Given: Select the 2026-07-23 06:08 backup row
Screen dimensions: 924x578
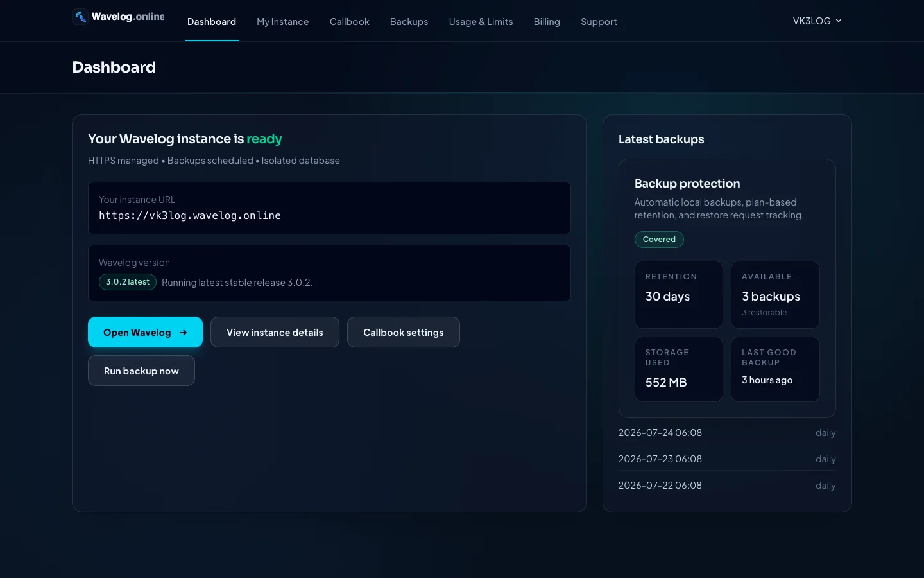Looking at the screenshot, I should click(x=727, y=459).
